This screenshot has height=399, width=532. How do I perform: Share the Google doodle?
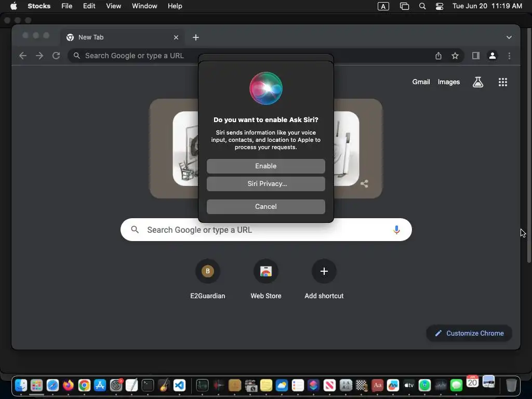coord(364,183)
